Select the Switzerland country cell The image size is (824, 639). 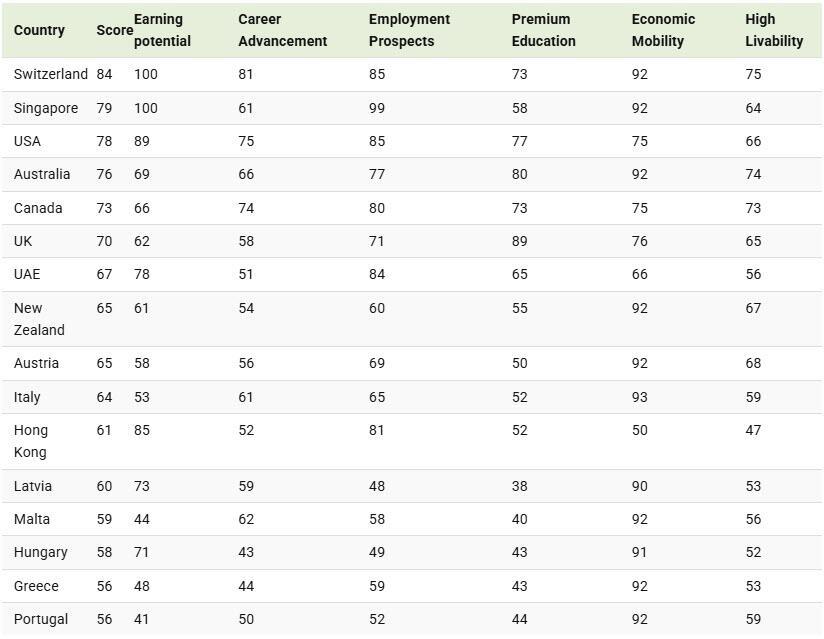[x=51, y=74]
